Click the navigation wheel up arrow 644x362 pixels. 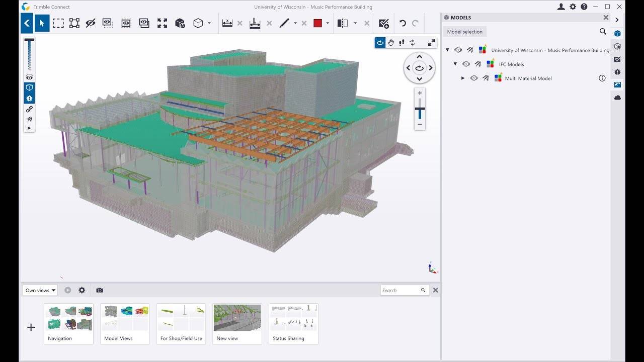pyautogui.click(x=420, y=57)
